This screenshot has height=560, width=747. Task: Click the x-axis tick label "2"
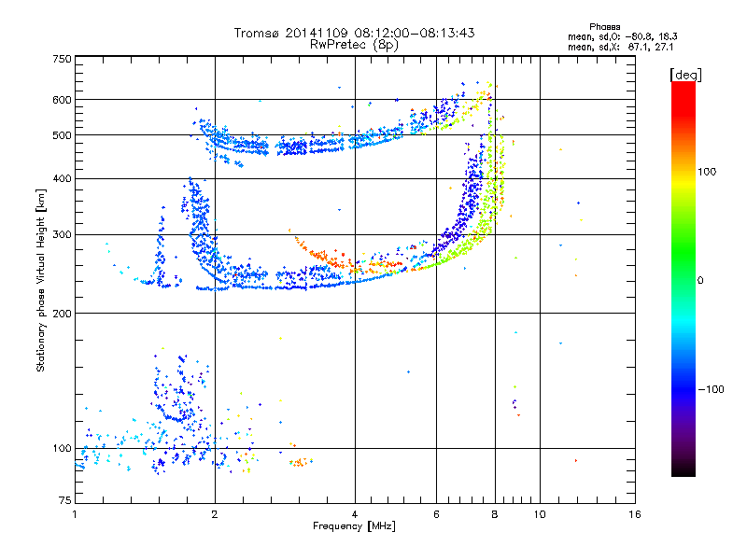coord(215,514)
